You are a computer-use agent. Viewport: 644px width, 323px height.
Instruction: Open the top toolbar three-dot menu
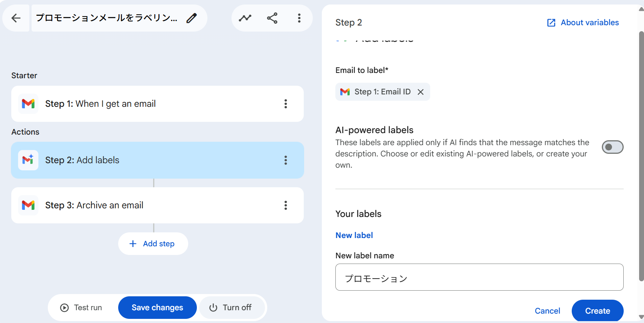[x=299, y=18]
